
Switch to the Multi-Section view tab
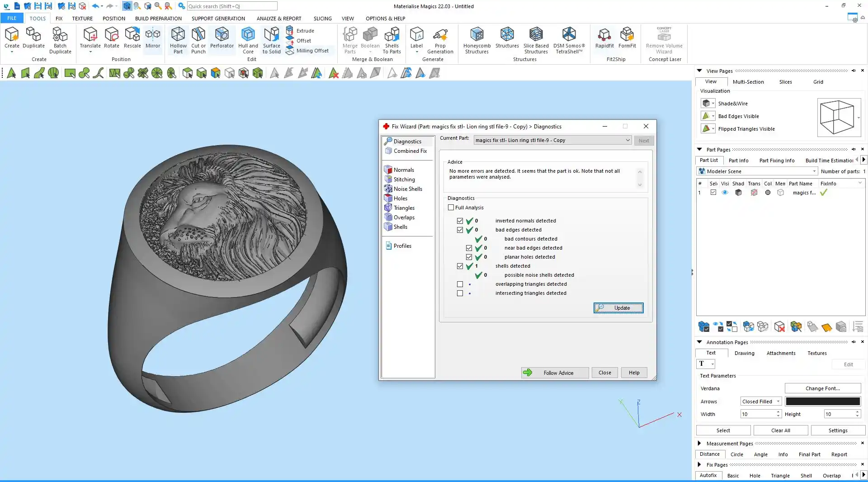(748, 82)
